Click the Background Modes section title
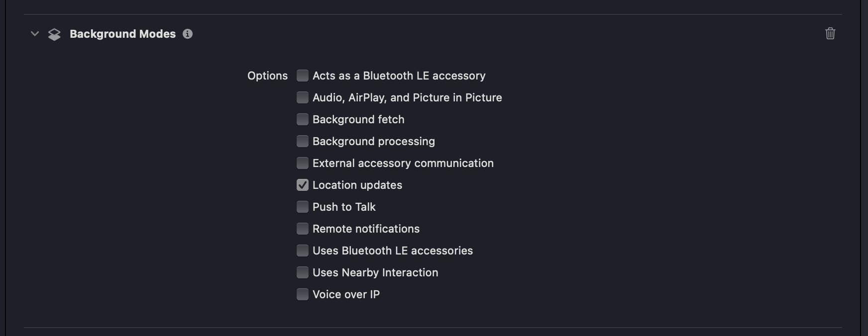 pyautogui.click(x=122, y=34)
